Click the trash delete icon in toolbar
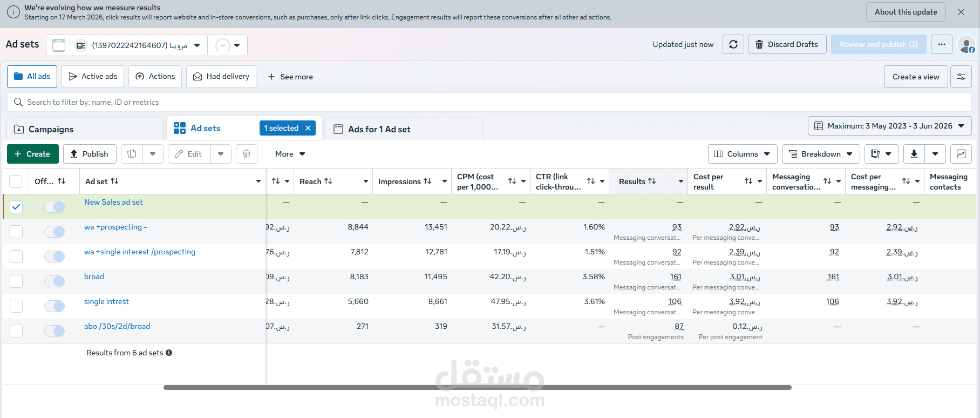 (247, 154)
